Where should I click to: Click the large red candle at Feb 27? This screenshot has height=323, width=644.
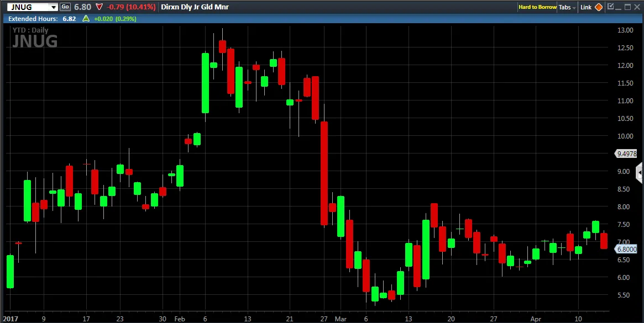coord(324,173)
